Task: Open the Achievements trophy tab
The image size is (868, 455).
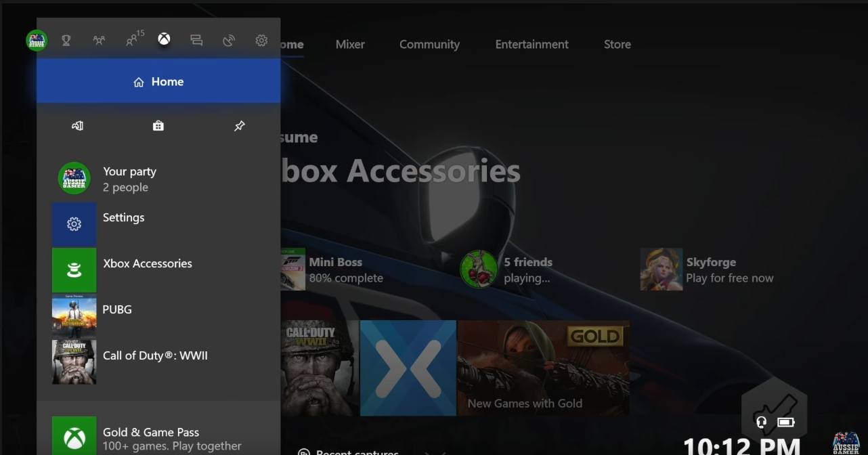Action: (x=66, y=41)
